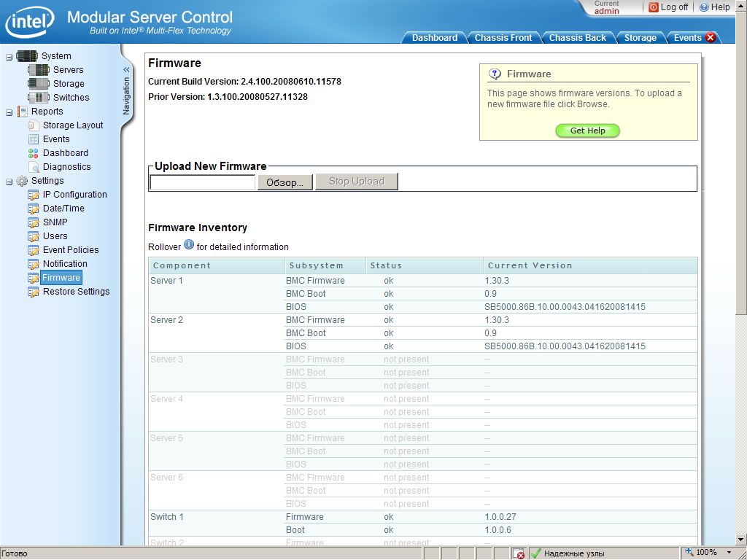Collapse the Settings tree node

(9, 181)
